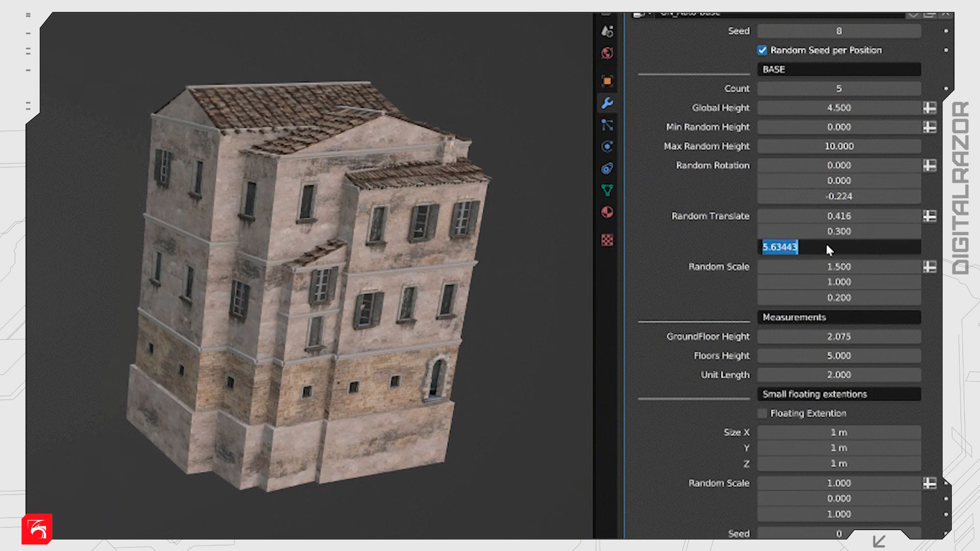
Task: Open the Material properties tab
Action: pyautogui.click(x=607, y=212)
